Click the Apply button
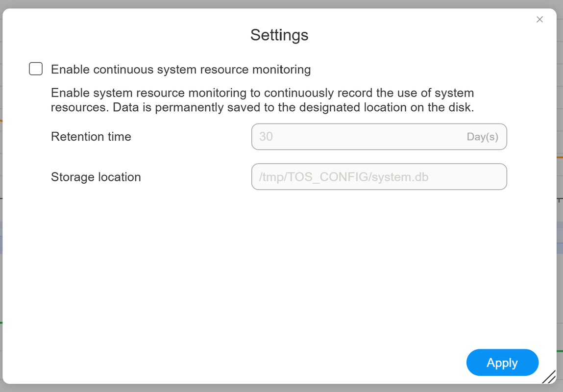This screenshot has height=392, width=563. coord(502,363)
